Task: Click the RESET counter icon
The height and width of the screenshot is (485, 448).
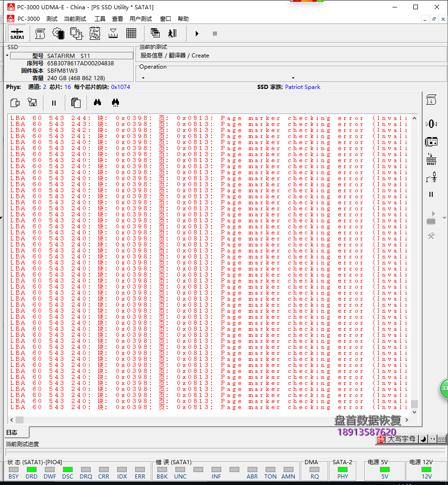Action: click(431, 159)
